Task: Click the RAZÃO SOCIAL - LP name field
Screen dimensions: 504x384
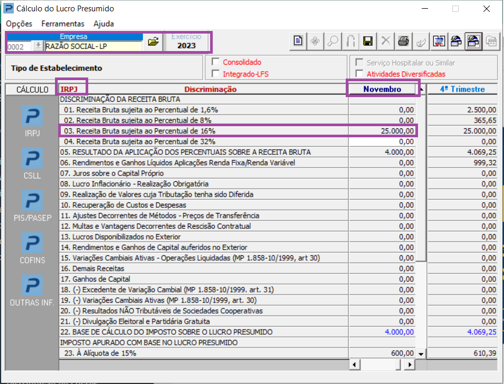Action: click(x=93, y=46)
